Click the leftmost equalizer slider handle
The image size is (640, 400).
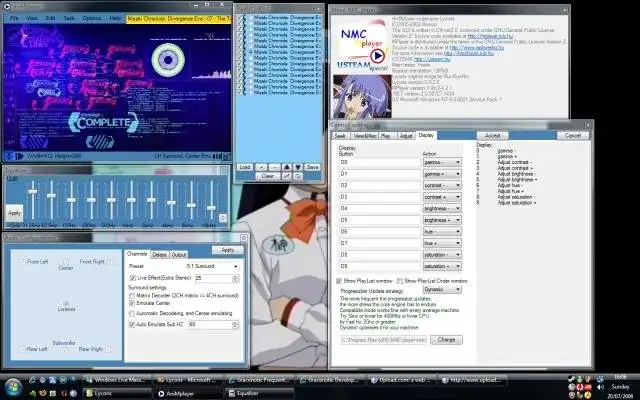pyautogui.click(x=32, y=191)
